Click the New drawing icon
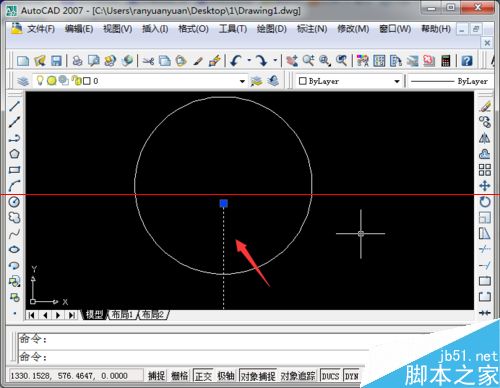500x388 pixels. point(23,61)
